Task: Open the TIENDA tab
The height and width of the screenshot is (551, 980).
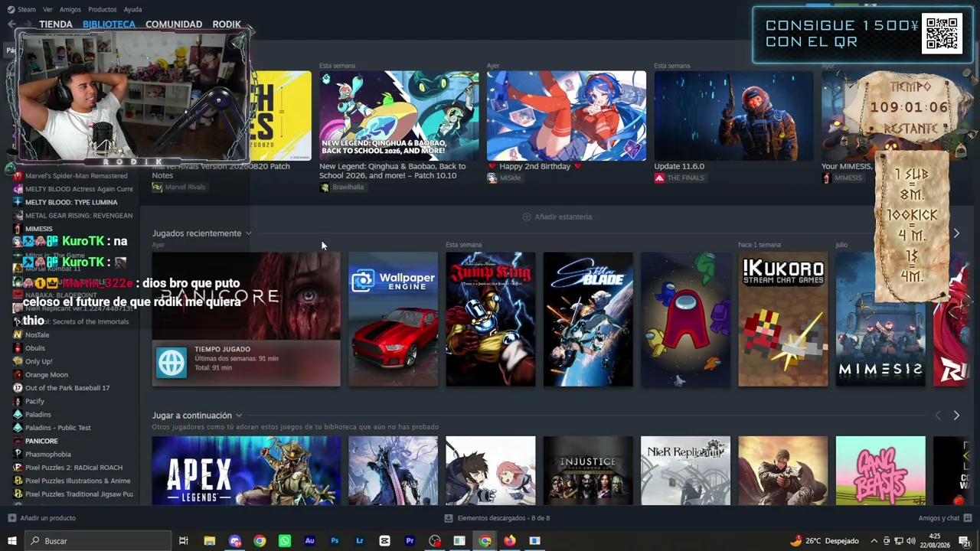Action: (56, 24)
